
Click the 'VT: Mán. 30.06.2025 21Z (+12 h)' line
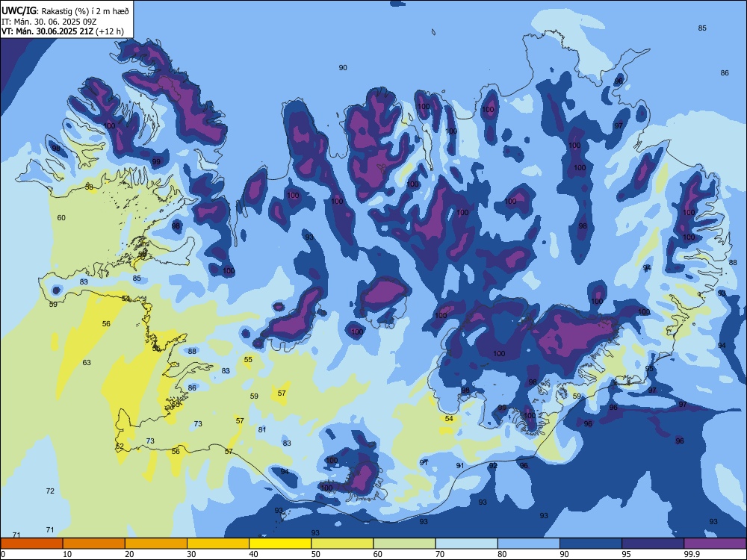click(x=63, y=31)
